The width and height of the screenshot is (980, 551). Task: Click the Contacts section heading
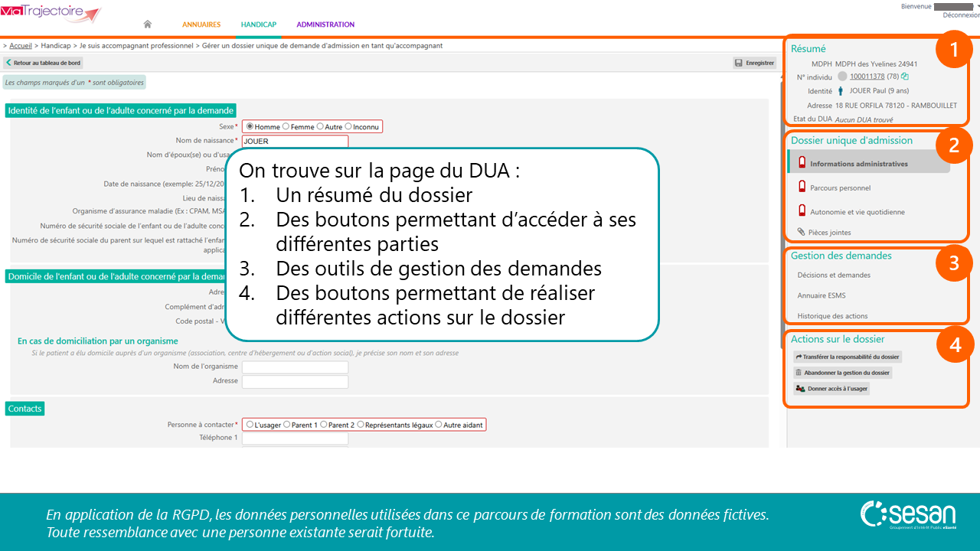pyautogui.click(x=24, y=409)
